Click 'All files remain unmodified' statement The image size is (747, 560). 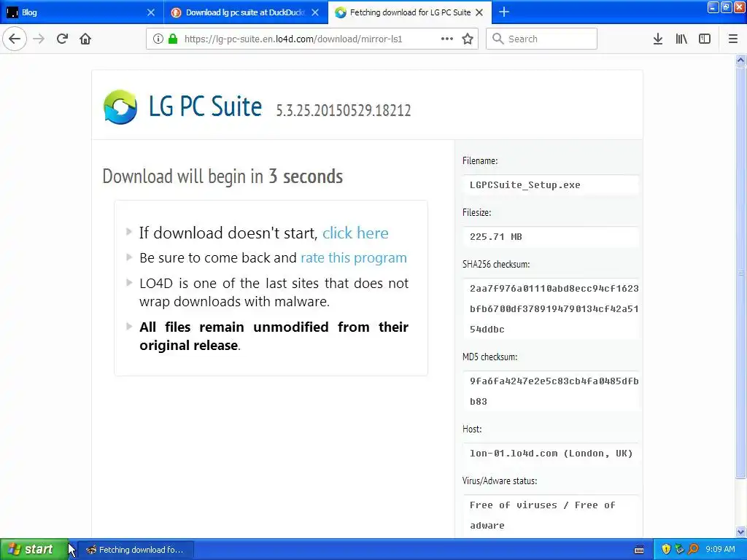click(x=274, y=336)
